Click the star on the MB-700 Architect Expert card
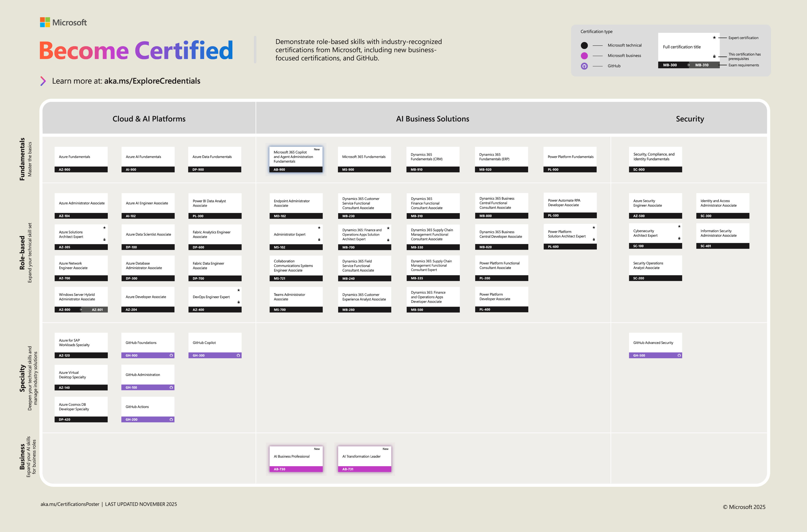807x532 pixels. [388, 228]
